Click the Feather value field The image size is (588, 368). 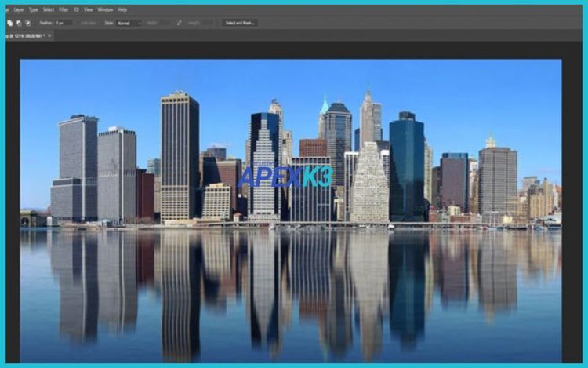pos(63,23)
